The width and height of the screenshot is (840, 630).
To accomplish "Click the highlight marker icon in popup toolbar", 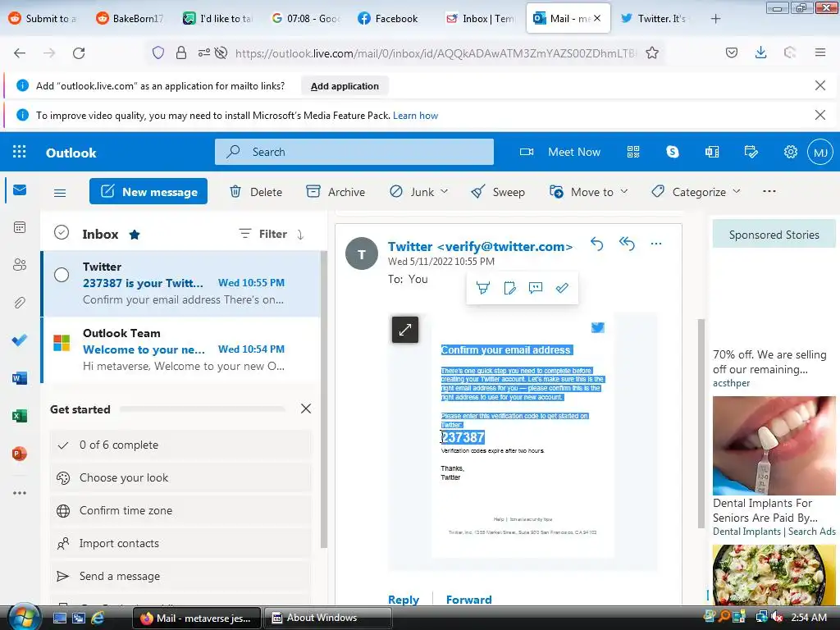I will tap(483, 288).
